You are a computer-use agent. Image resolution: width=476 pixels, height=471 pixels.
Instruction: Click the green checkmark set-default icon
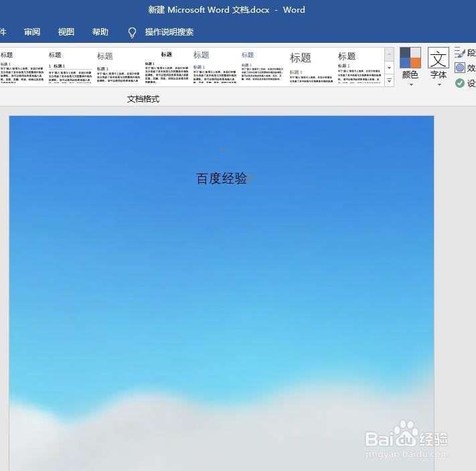point(460,83)
